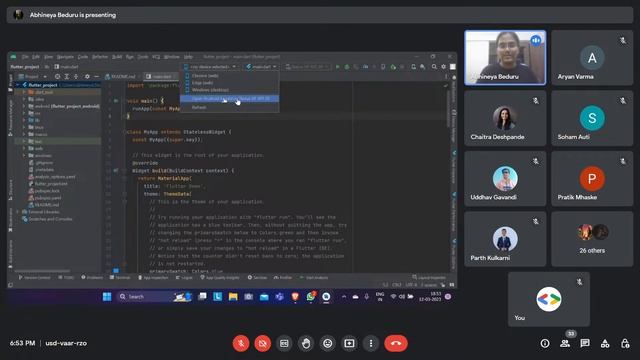Viewport: 640px width, 360px height.
Task: Open the project panel gear options
Action: 87,76
